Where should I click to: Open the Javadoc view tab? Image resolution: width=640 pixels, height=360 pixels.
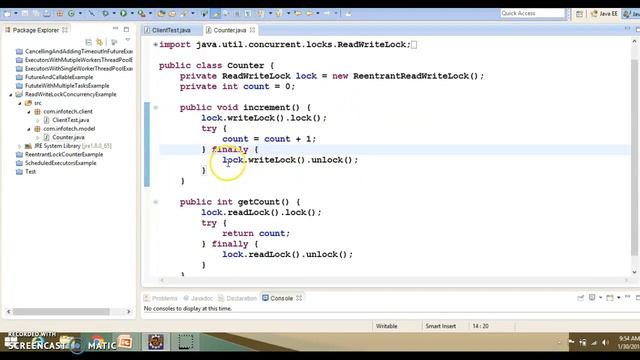click(x=198, y=298)
